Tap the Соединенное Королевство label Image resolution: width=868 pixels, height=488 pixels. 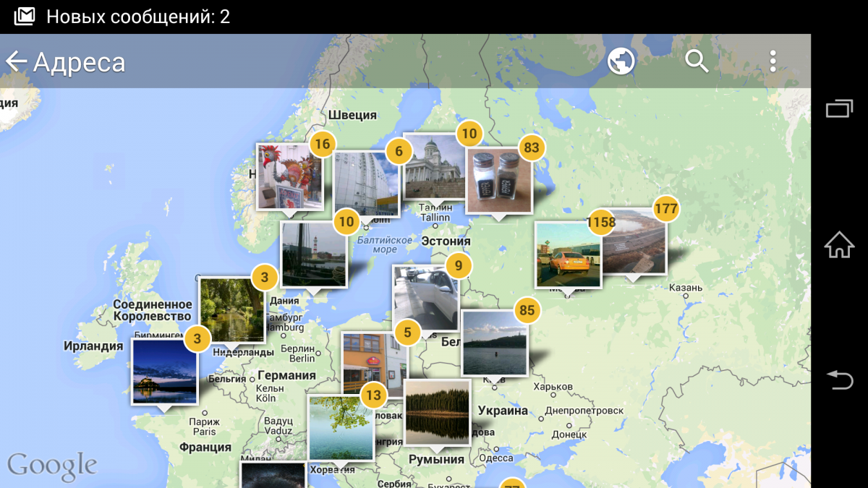pos(152,310)
